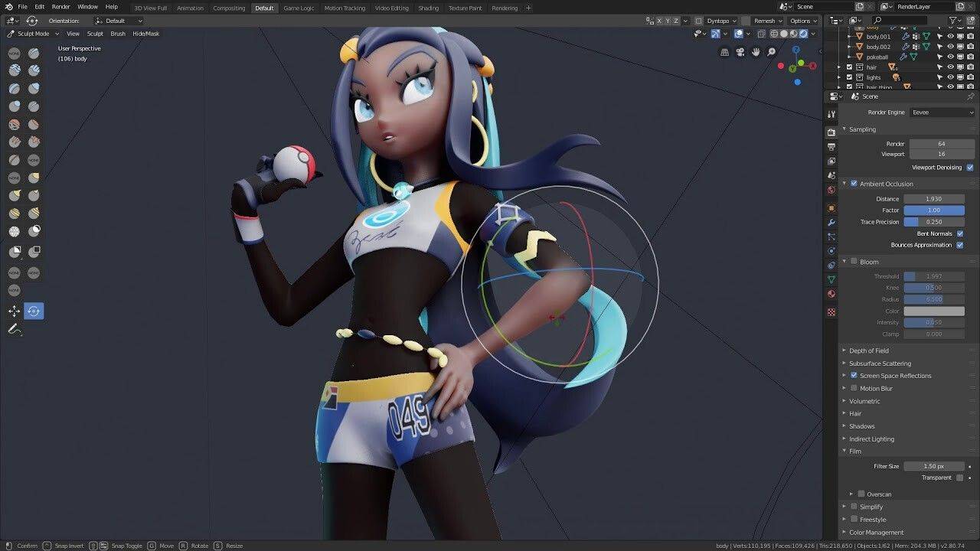980x551 pixels.
Task: Switch to perspective/orthographic grid icon
Action: (724, 52)
